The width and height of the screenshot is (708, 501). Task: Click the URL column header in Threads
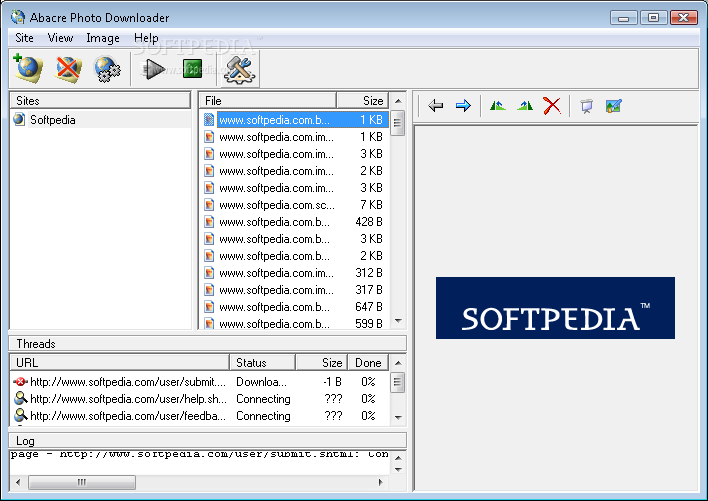120,363
